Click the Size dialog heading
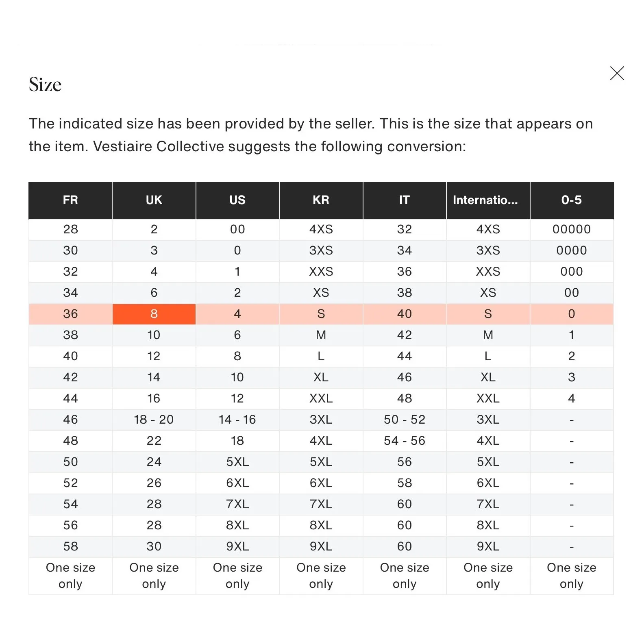This screenshot has width=644, height=644. (x=45, y=85)
